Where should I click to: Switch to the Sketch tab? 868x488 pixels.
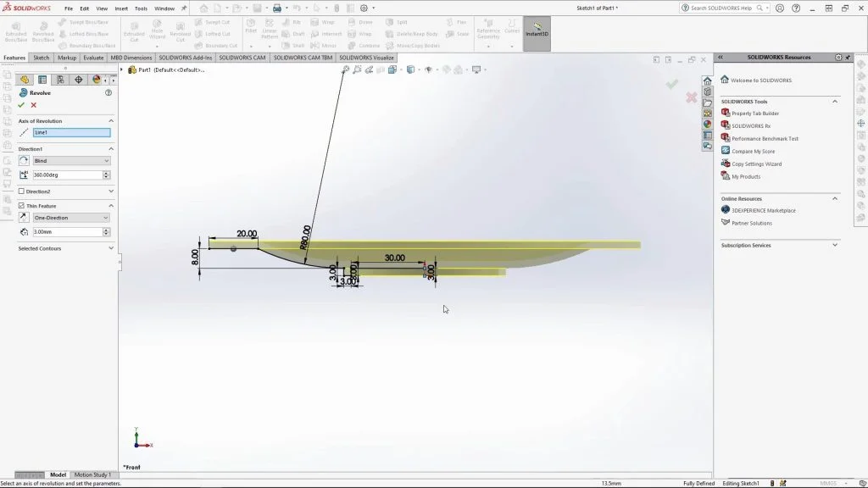click(x=41, y=58)
